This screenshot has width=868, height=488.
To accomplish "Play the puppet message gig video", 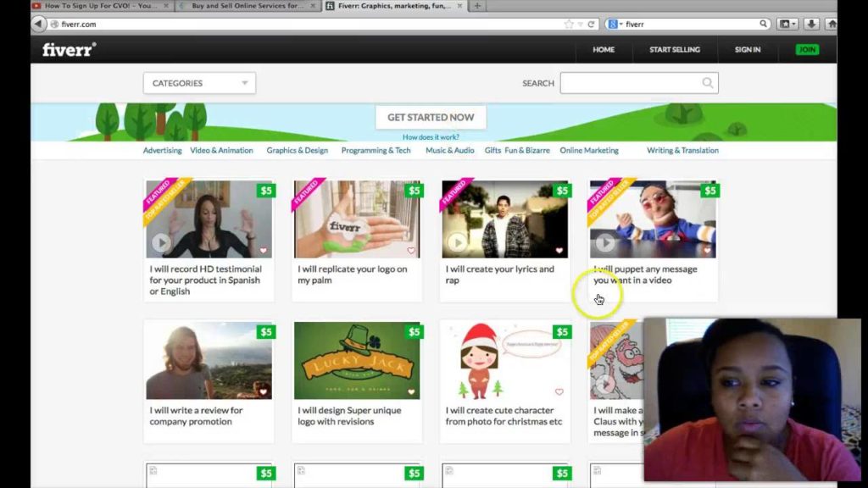I will click(x=605, y=242).
